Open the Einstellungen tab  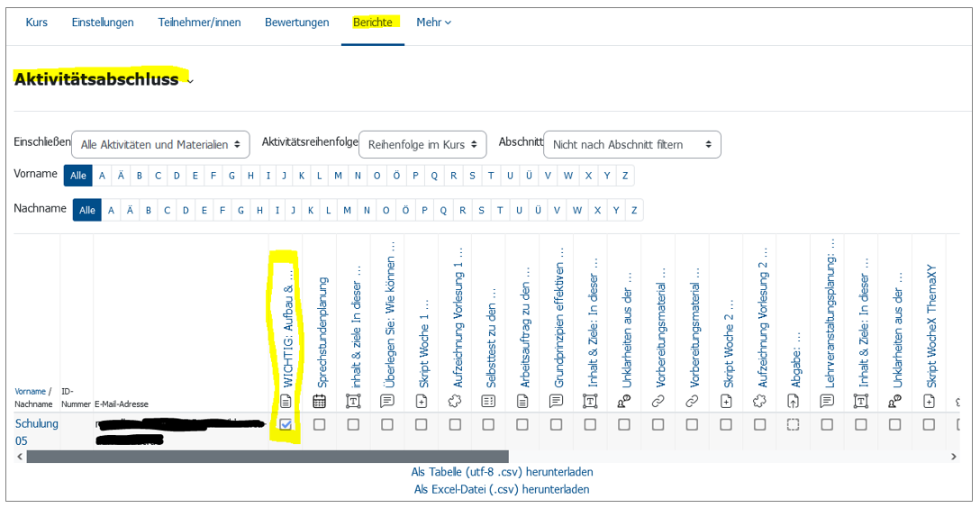pyautogui.click(x=103, y=23)
